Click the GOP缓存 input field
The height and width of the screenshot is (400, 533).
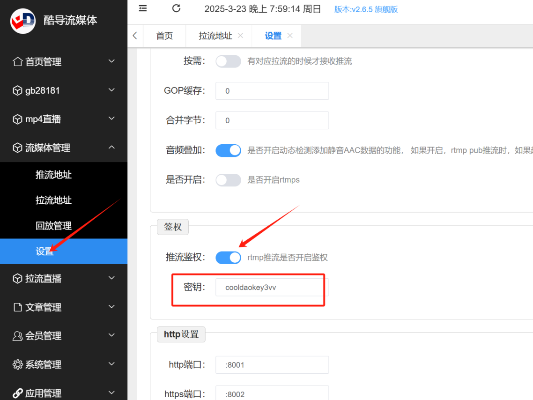click(272, 91)
